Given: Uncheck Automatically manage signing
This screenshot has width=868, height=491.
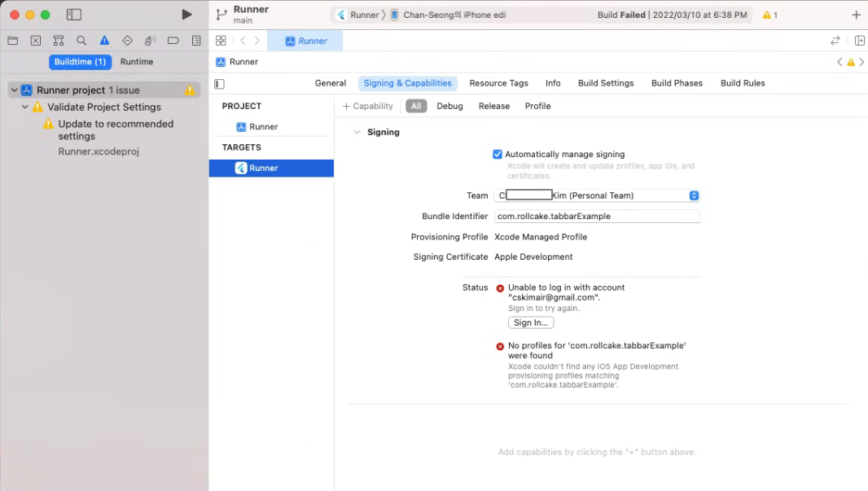Looking at the screenshot, I should pos(498,155).
